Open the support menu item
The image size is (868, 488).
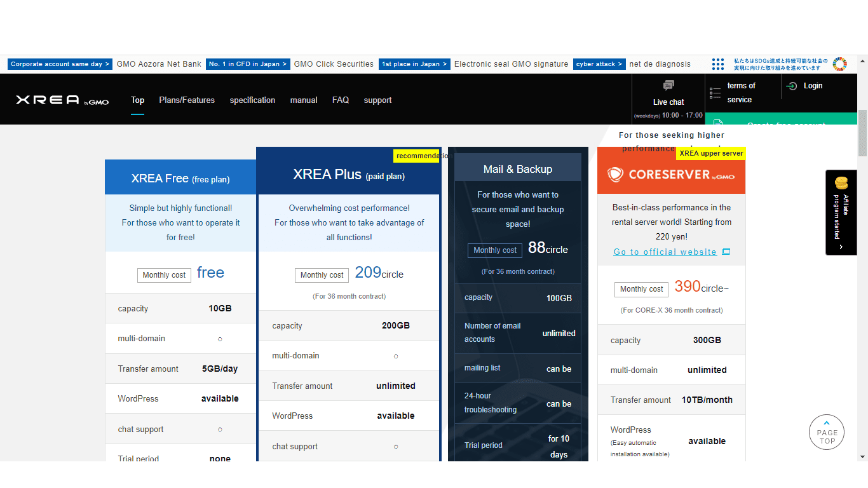tap(377, 100)
